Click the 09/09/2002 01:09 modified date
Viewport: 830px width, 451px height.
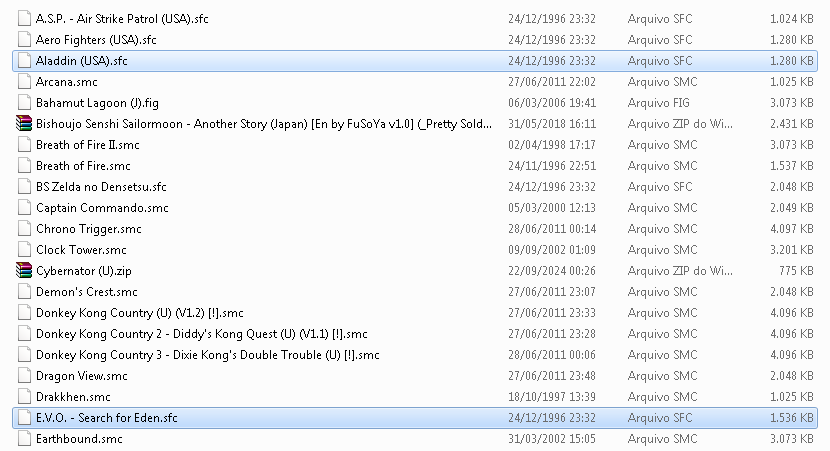552,250
